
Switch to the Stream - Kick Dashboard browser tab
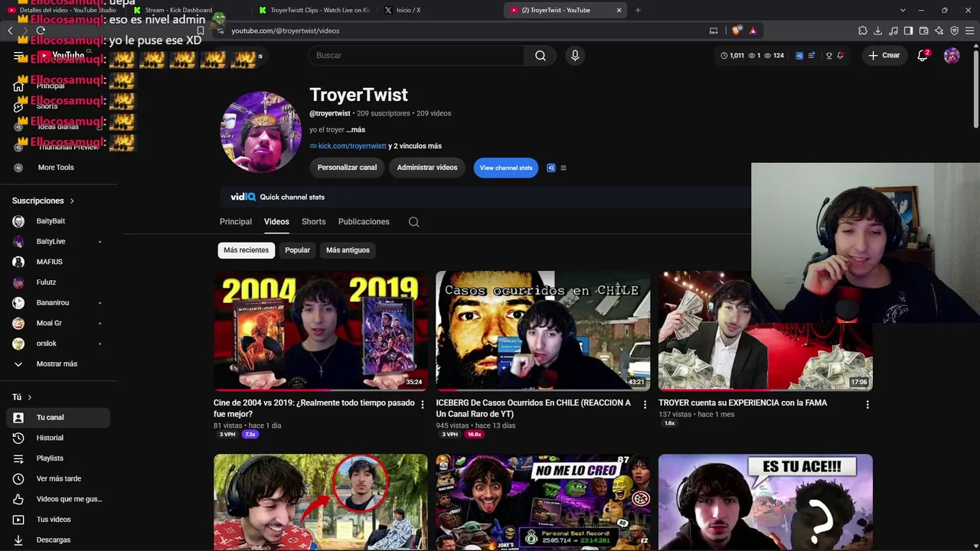click(x=178, y=10)
